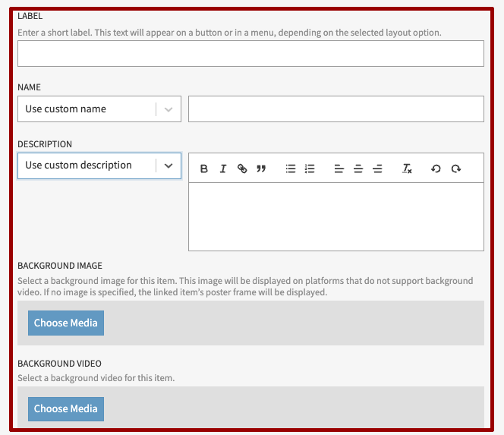Redo the last edit in the description
The height and width of the screenshot is (435, 504).
point(455,169)
